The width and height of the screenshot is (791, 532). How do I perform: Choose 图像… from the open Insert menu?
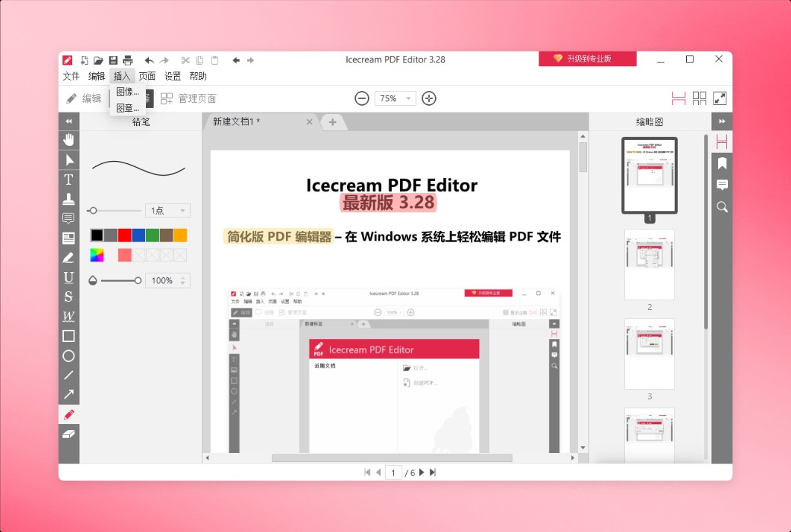[x=124, y=91]
